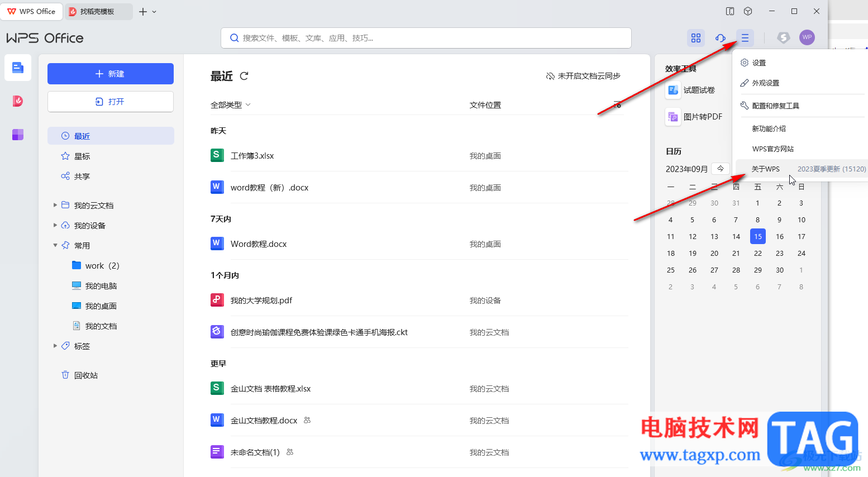This screenshot has width=868, height=477.
Task: Open the documents sidebar icon
Action: [x=18, y=68]
